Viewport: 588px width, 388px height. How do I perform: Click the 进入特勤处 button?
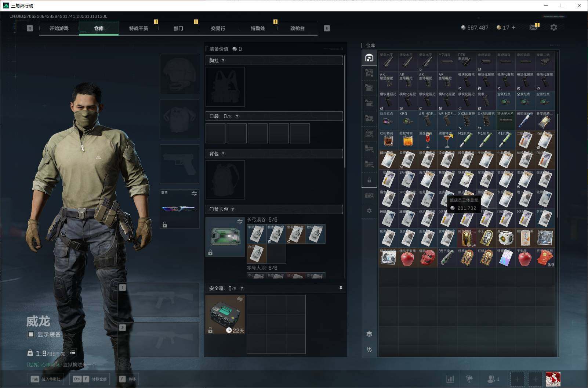[46, 379]
